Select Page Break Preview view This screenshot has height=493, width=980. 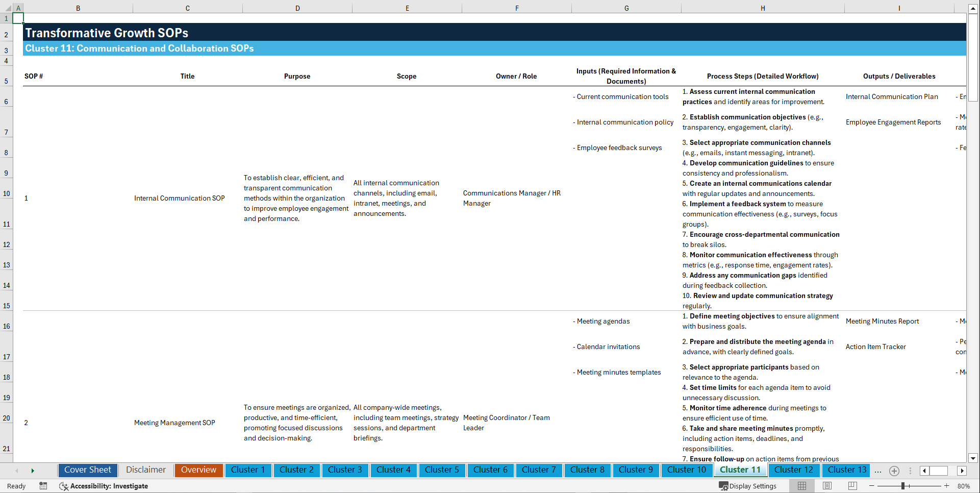click(852, 486)
